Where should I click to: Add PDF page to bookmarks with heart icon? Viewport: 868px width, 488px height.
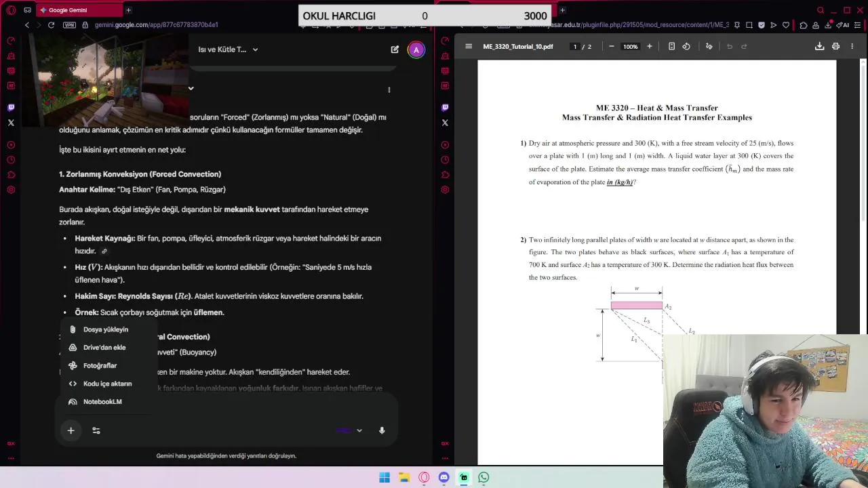[x=786, y=25]
